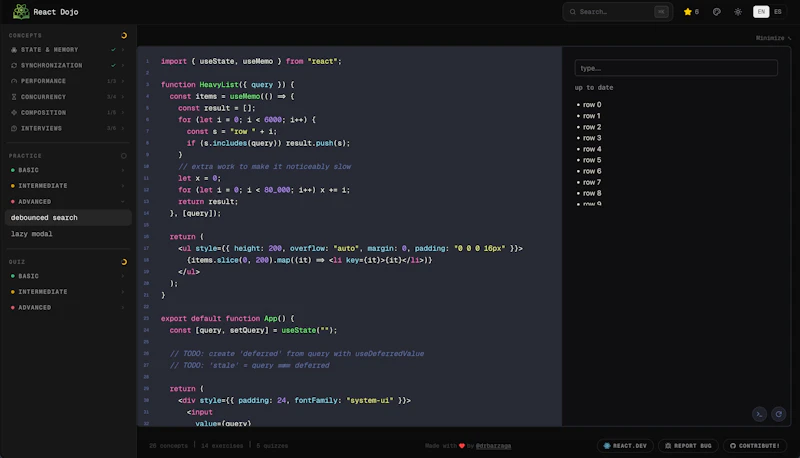Screen dimensions: 800x458
Task: Open the REACT.DEV link
Action: [625, 446]
